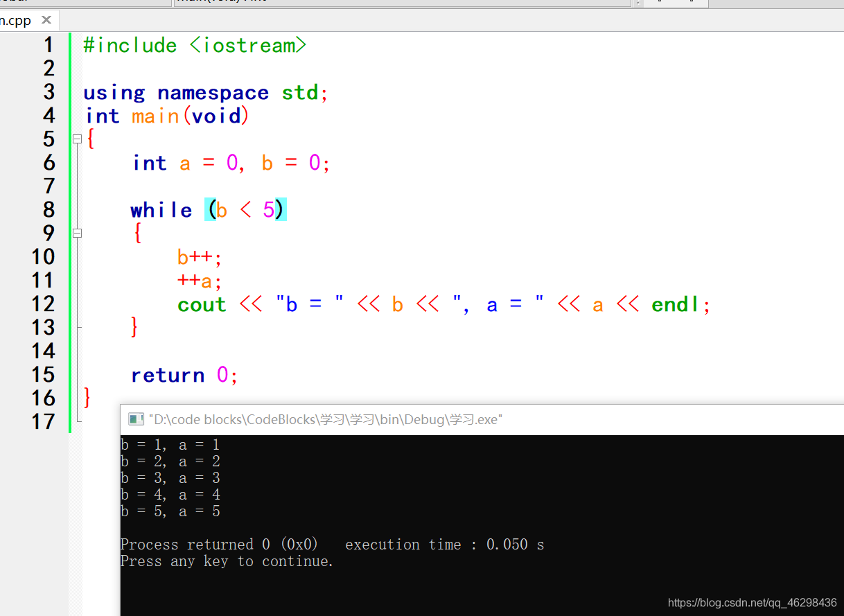
Task: Click the closing brace on line 13
Action: 134,327
